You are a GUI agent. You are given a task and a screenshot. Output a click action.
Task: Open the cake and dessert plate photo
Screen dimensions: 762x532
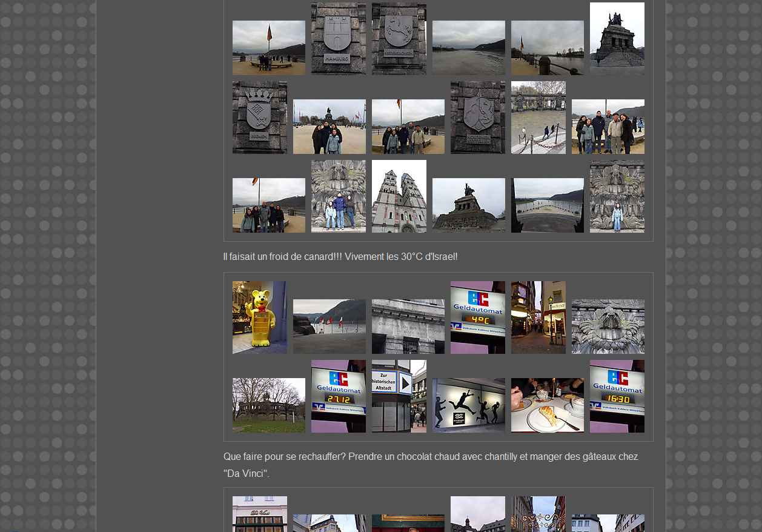tap(547, 405)
